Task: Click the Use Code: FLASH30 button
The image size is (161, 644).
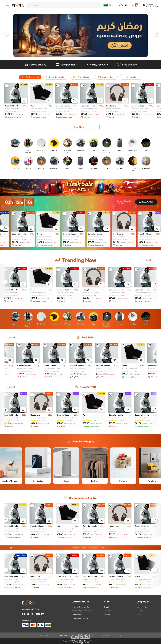Action: pos(146,202)
